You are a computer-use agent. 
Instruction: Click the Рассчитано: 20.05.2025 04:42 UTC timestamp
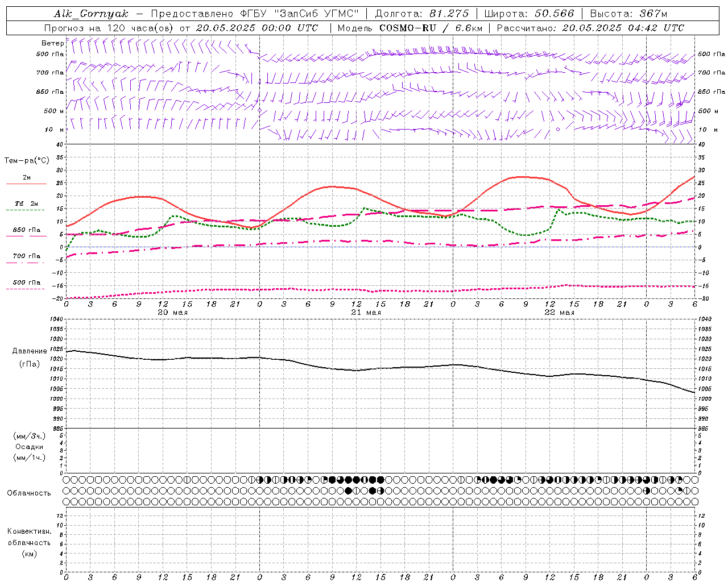coord(590,28)
